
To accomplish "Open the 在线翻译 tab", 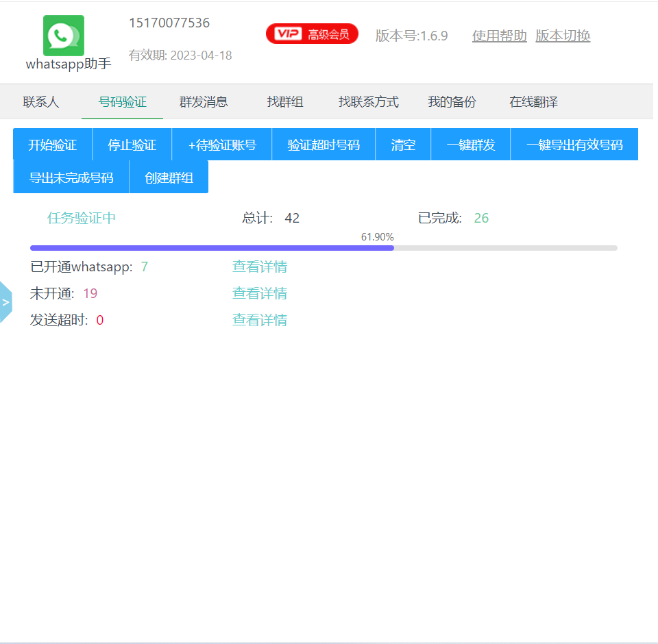I will point(533,102).
